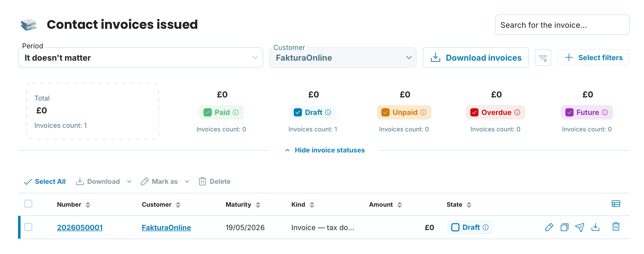Click Select All above the table
644x254 pixels.
45,182
